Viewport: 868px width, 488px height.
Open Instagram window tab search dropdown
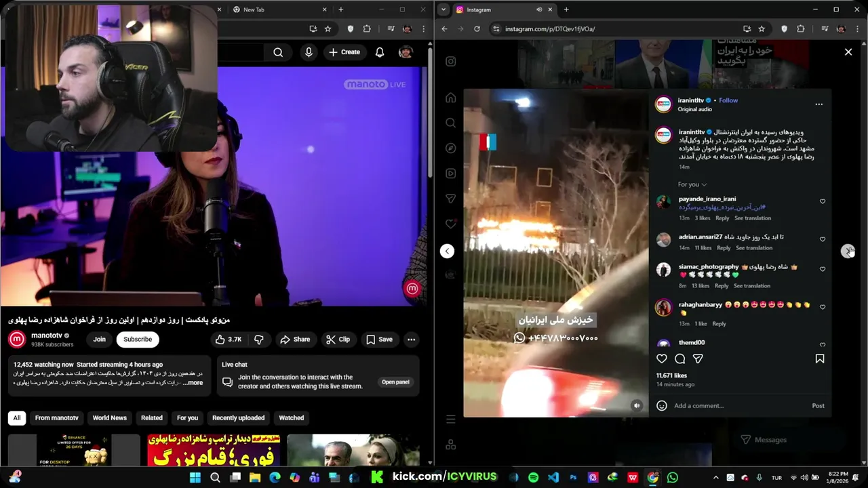[x=443, y=9]
